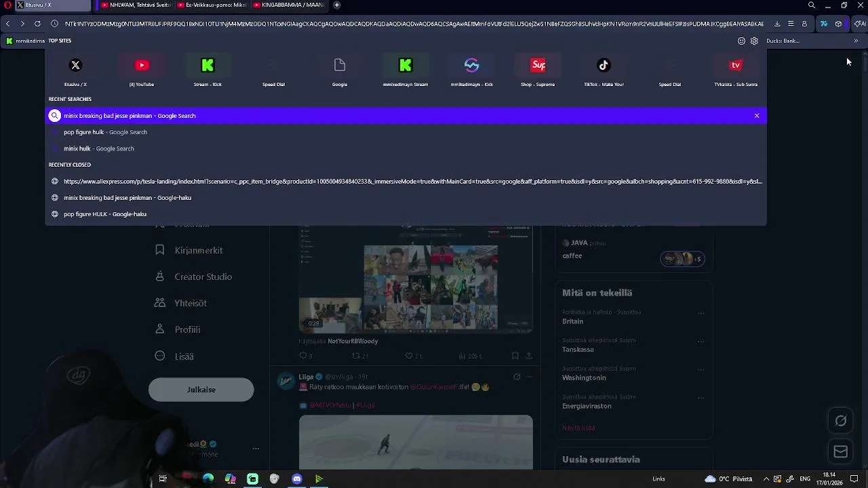Open the TVkaista - Sub Suora speed dial tile
This screenshot has width=868, height=488.
(x=736, y=71)
